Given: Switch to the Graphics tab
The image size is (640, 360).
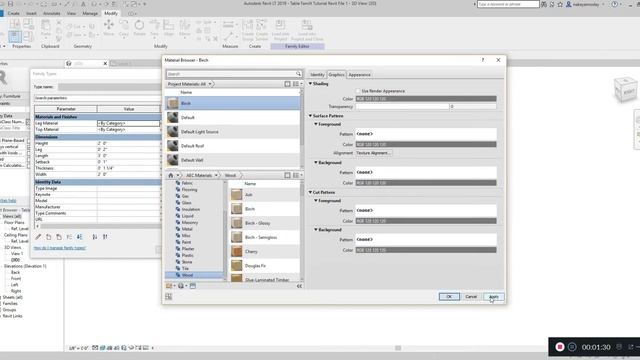Looking at the screenshot, I should pyautogui.click(x=336, y=75).
